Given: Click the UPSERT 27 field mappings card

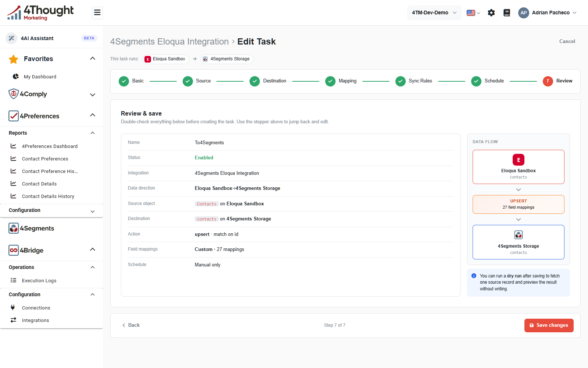Looking at the screenshot, I should tap(519, 204).
